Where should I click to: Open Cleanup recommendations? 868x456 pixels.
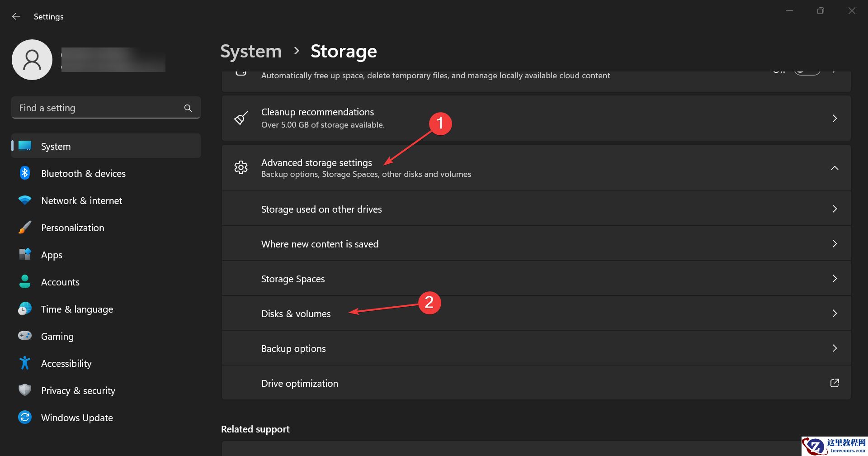coord(536,118)
